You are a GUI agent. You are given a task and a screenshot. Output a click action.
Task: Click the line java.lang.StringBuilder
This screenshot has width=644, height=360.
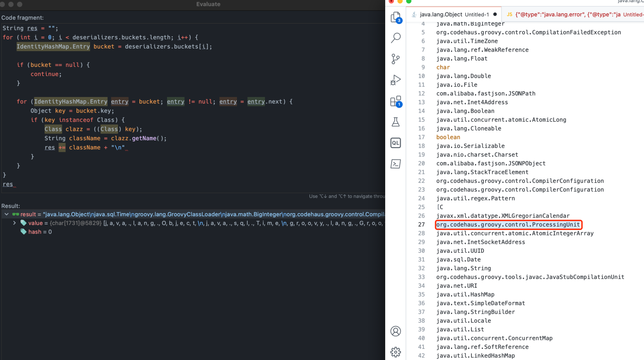pos(475,312)
